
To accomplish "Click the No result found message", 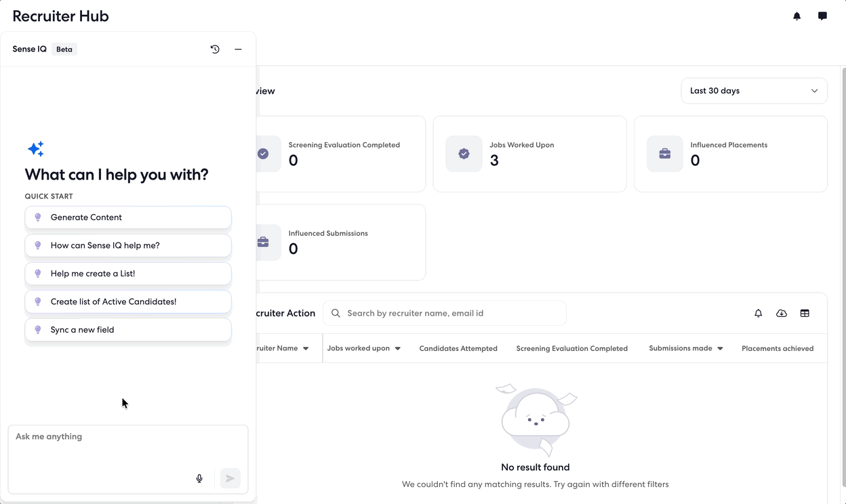I will [536, 467].
